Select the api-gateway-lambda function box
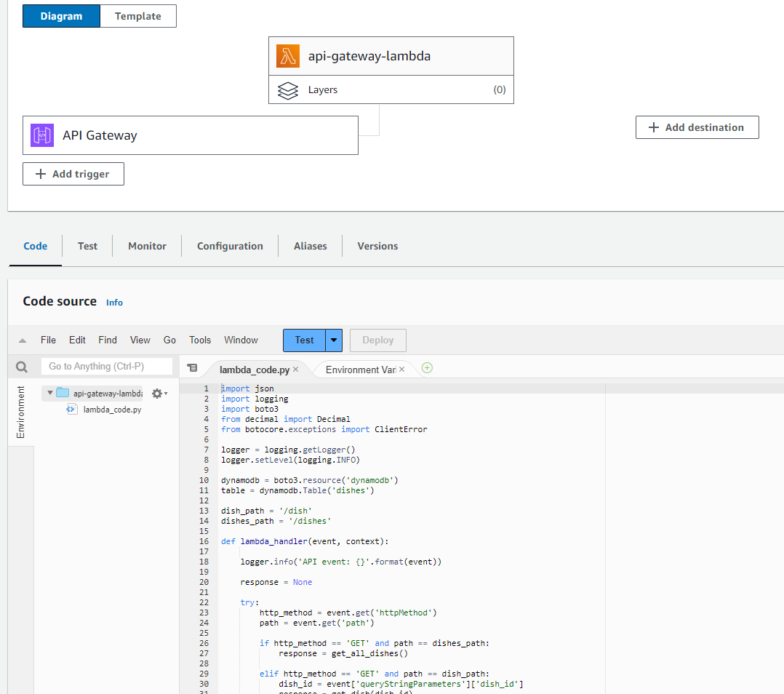784x694 pixels. point(391,56)
